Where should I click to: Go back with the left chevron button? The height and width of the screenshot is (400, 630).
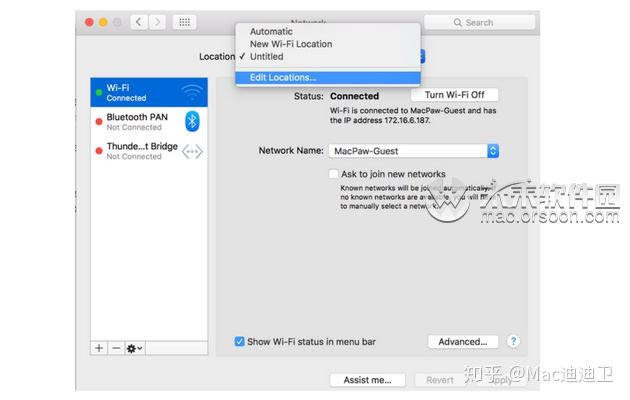tap(139, 22)
